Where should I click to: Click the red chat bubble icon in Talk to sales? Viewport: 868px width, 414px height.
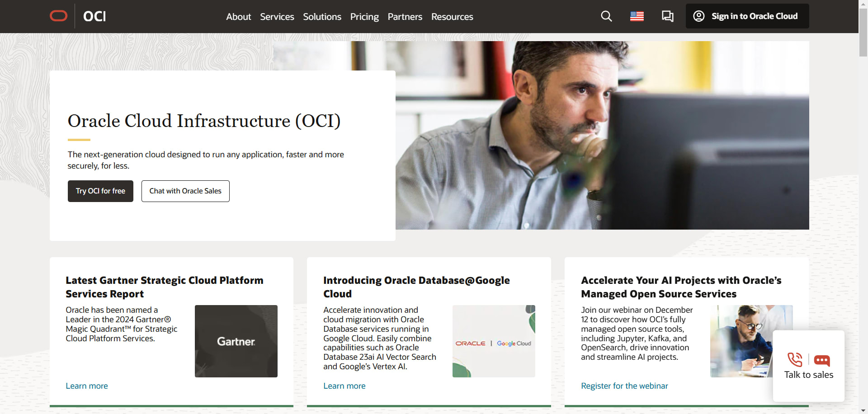pyautogui.click(x=822, y=360)
